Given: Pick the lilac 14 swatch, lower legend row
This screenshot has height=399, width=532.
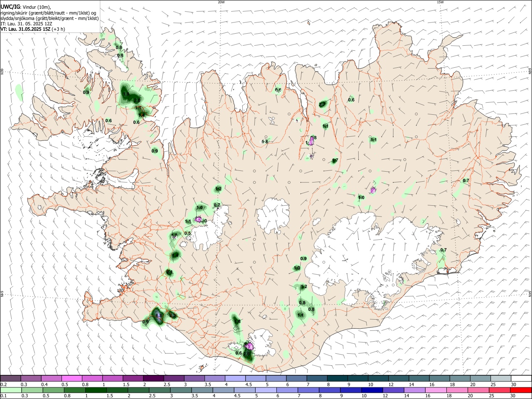Looking at the screenshot, I should pos(414,390).
